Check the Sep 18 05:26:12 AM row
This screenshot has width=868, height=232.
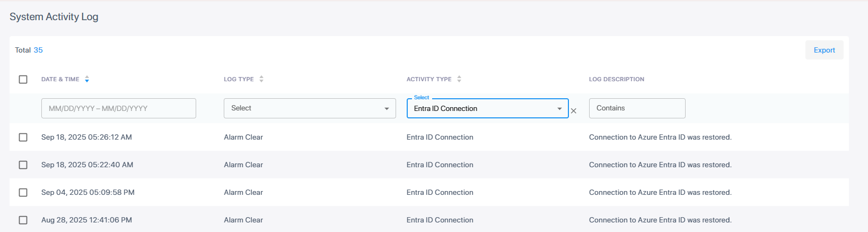click(23, 137)
